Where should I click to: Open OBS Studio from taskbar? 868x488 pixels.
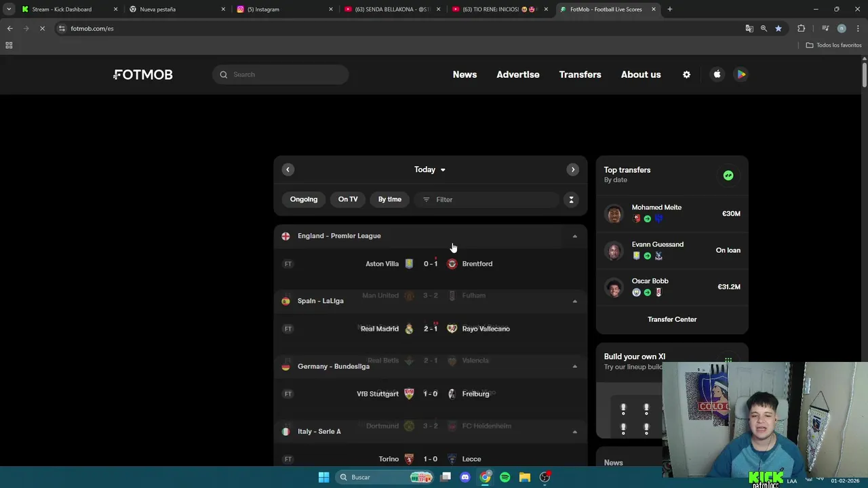545,477
